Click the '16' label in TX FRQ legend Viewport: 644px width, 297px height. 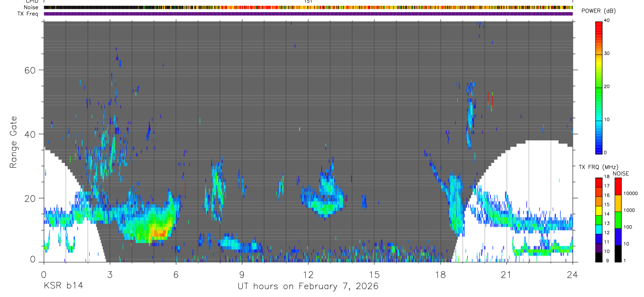(x=607, y=196)
